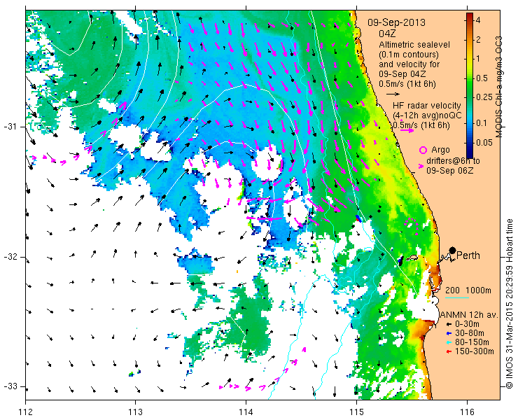
Task: Click the blue 30-80m ANMN legend arrow
Action: point(449,333)
